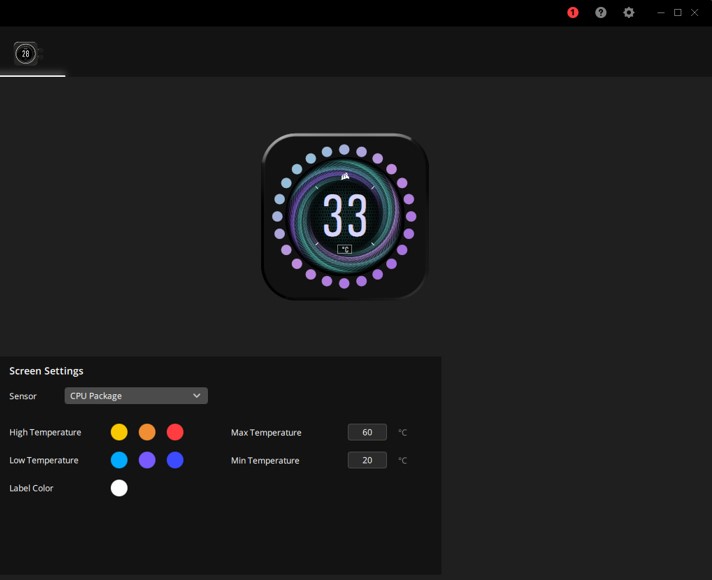Maximize the application window

[x=677, y=13]
